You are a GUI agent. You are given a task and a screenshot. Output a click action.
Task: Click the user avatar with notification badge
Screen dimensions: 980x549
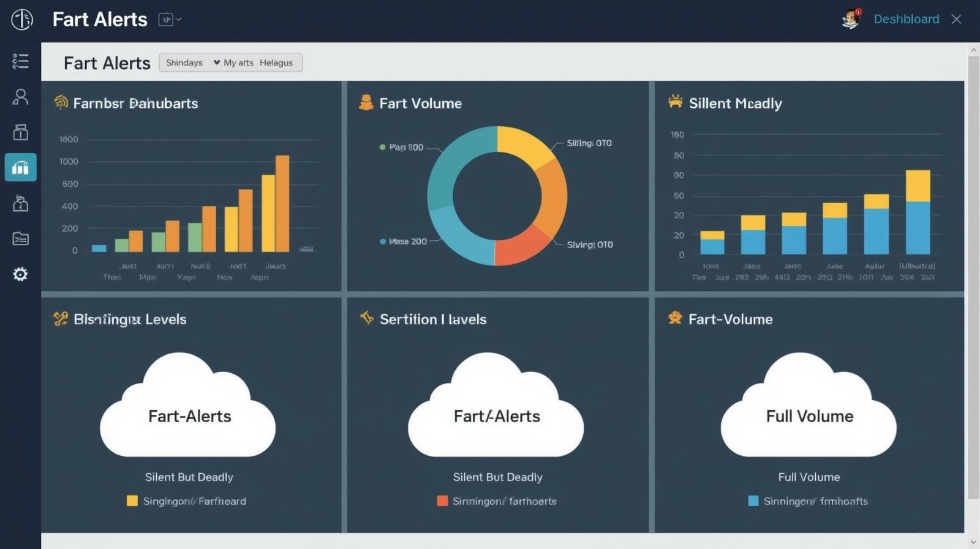click(x=851, y=20)
